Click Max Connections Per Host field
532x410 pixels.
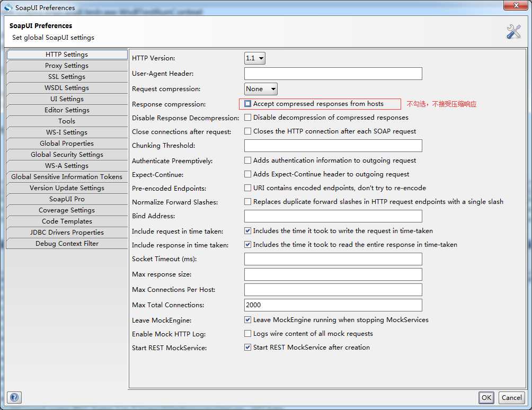tap(333, 290)
